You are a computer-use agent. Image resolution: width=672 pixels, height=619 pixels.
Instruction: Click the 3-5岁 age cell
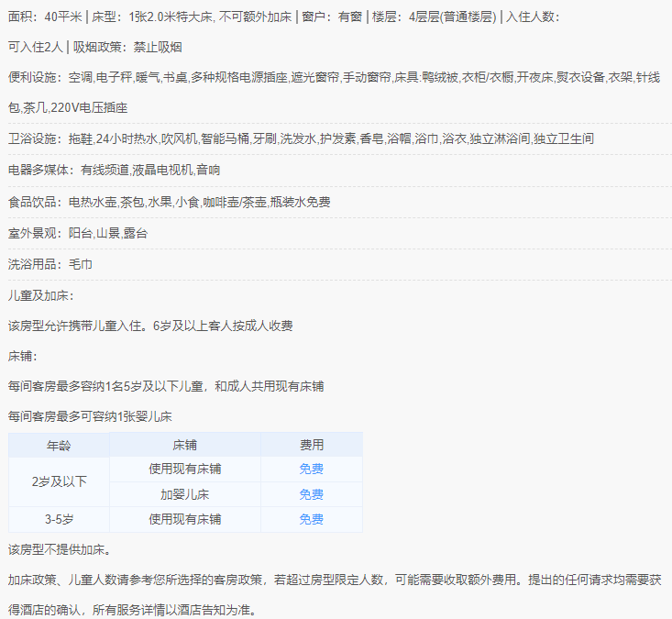coord(60,519)
